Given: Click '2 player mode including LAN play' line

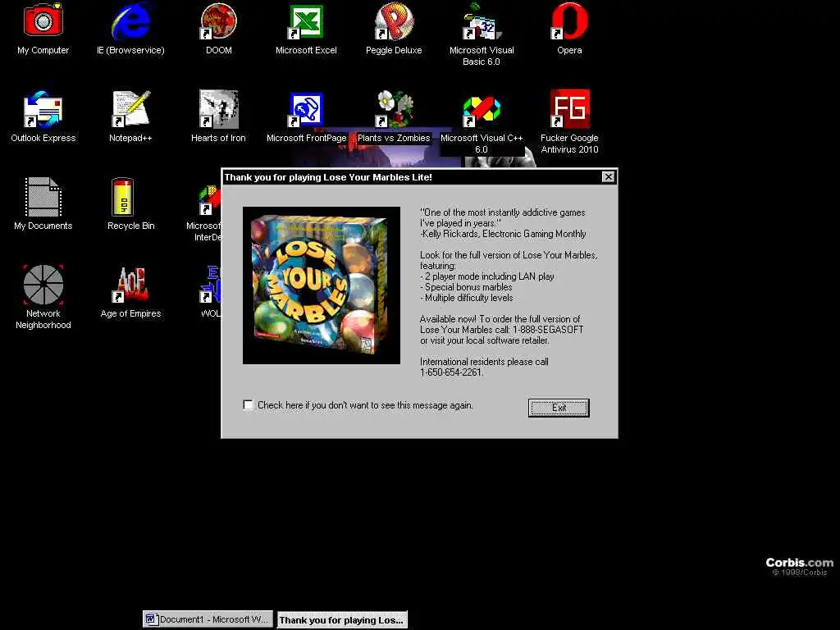Looking at the screenshot, I should coord(487,276).
